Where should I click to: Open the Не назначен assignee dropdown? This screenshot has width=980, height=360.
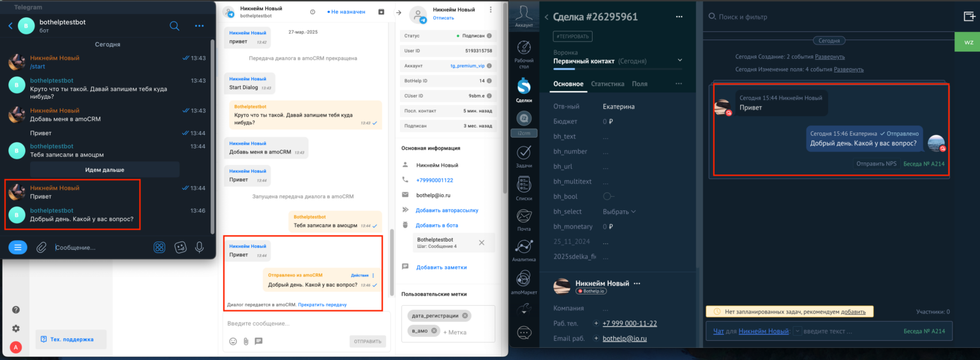[345, 11]
